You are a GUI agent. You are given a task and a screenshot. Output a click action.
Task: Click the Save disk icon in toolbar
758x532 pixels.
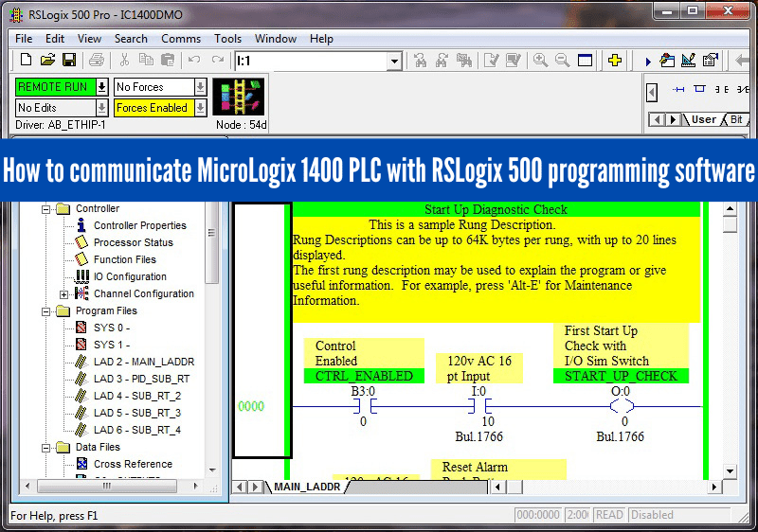tap(69, 61)
